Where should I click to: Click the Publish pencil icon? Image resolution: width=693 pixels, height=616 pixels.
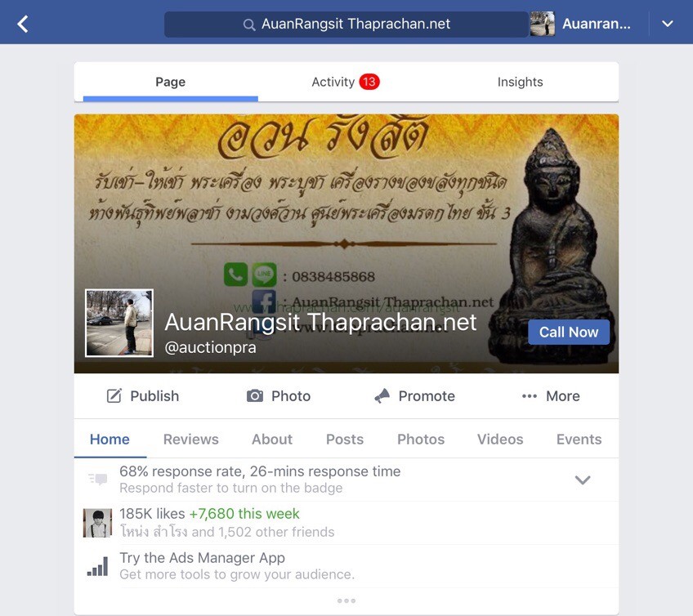(x=114, y=395)
